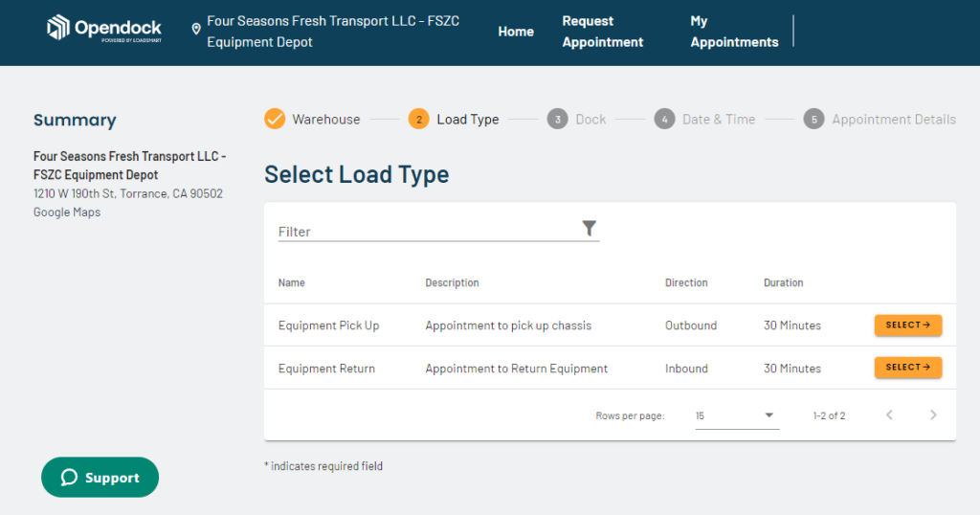980x515 pixels.
Task: Click the step 4 Date & Time circle
Action: [664, 119]
